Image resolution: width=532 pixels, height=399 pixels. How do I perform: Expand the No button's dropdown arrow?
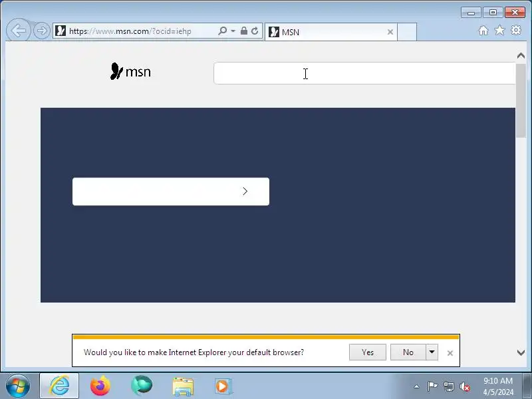pyautogui.click(x=432, y=352)
